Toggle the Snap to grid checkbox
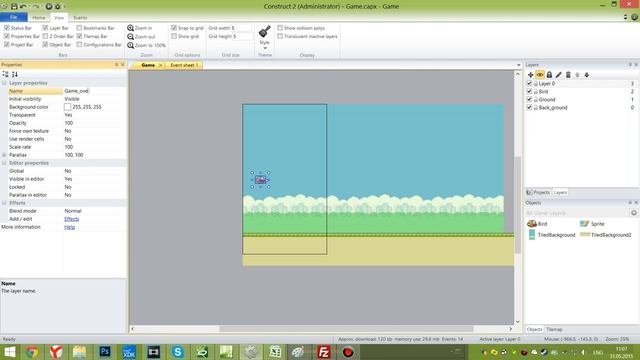640x360 pixels. pos(174,28)
